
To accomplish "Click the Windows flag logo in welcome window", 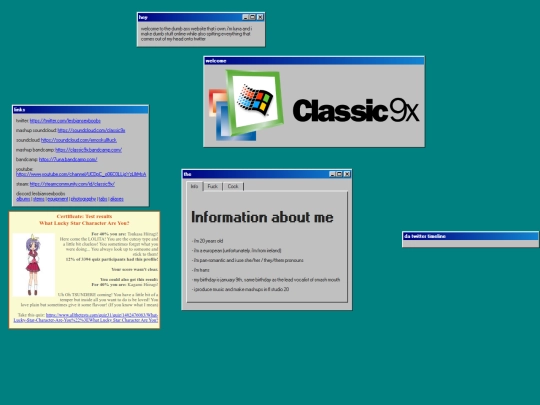I will pos(255,99).
